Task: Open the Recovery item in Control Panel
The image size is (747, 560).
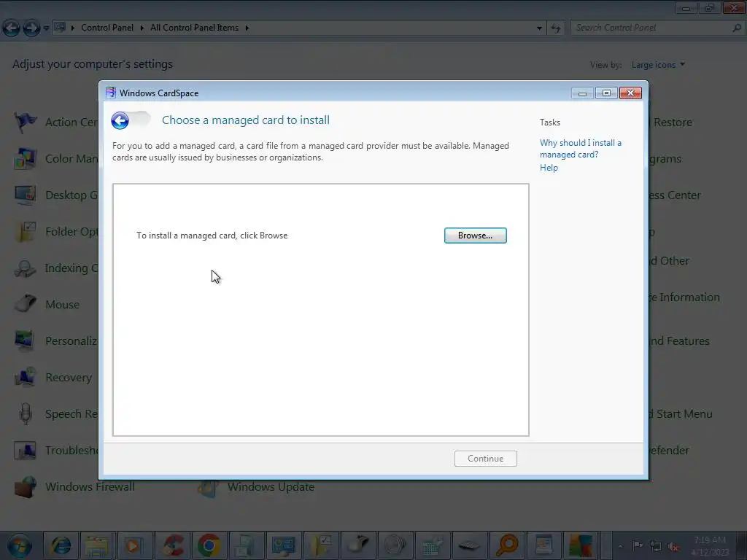Action: tap(53, 378)
